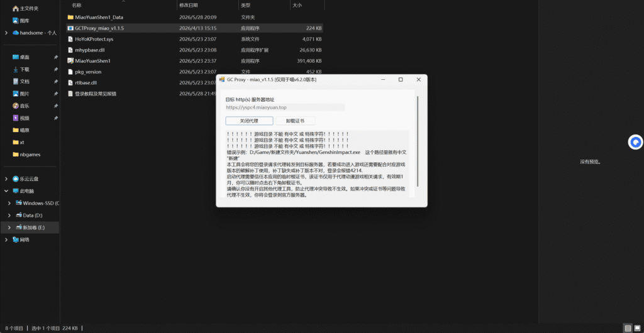Viewport: 644px width, 333px height.
Task: Expand the 乐云云盘 node
Action: tap(6, 179)
